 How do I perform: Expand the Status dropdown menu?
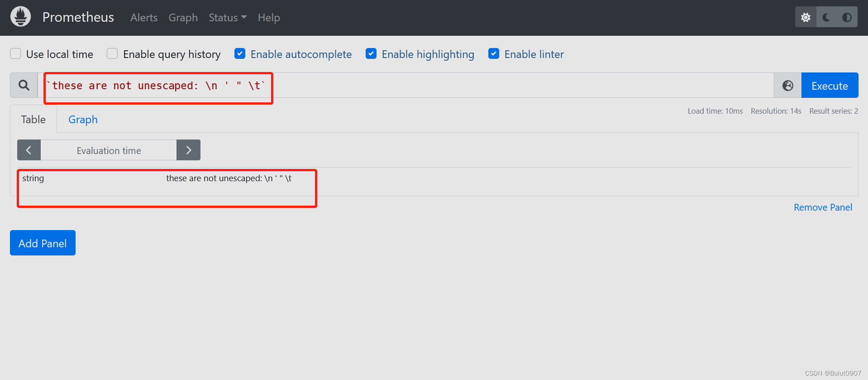point(228,18)
